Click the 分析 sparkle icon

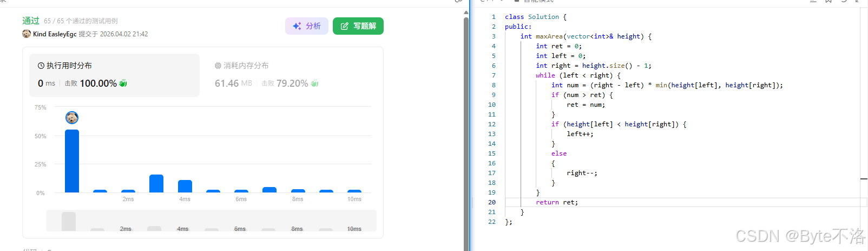click(297, 26)
